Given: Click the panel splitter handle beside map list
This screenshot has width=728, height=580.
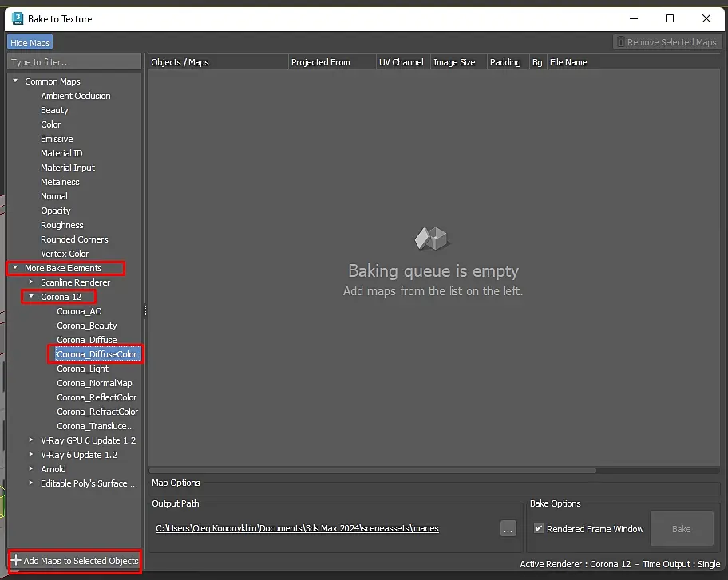Looking at the screenshot, I should tap(144, 311).
